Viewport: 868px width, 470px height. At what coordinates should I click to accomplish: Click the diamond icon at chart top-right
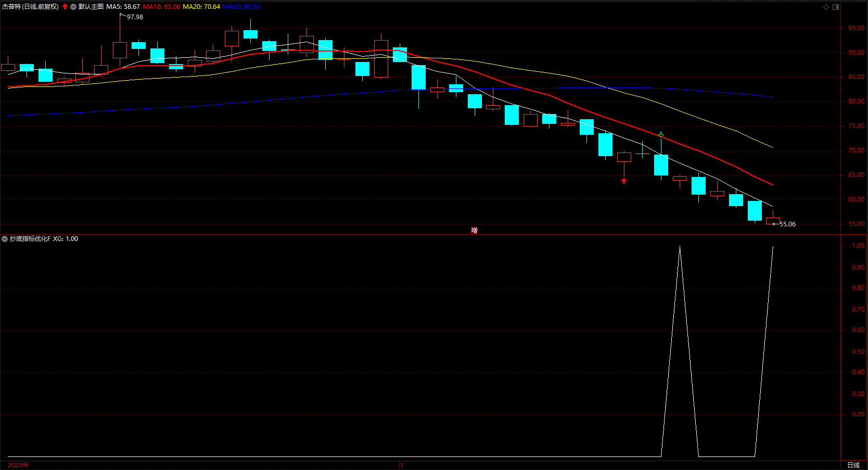[x=826, y=7]
